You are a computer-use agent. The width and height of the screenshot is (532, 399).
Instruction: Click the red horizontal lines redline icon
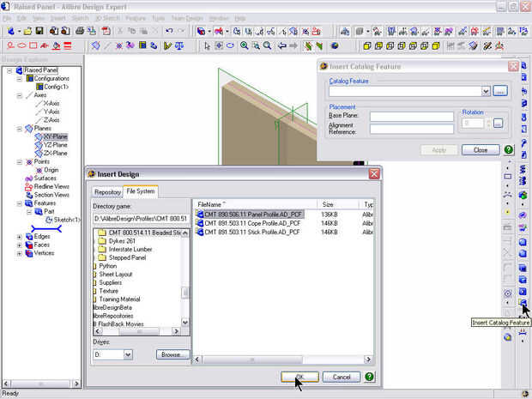click(x=68, y=45)
